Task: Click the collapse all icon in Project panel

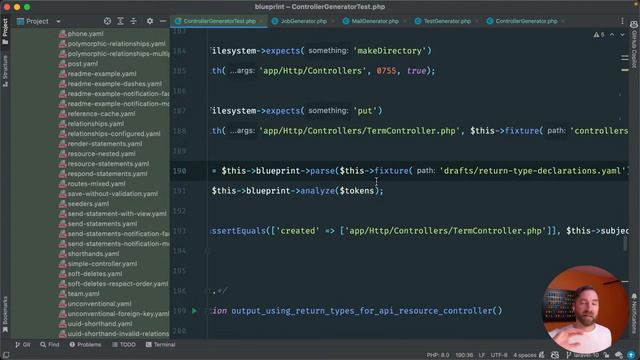Action: [x=133, y=21]
